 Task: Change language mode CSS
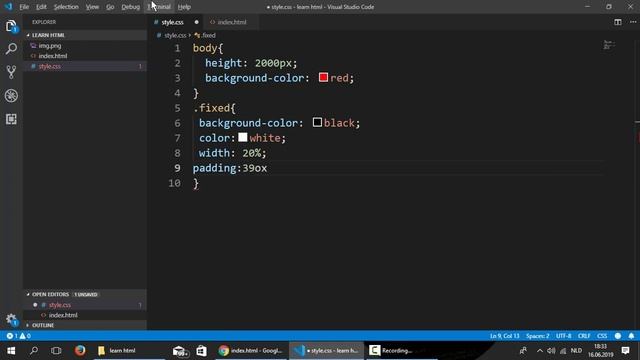[602, 336]
